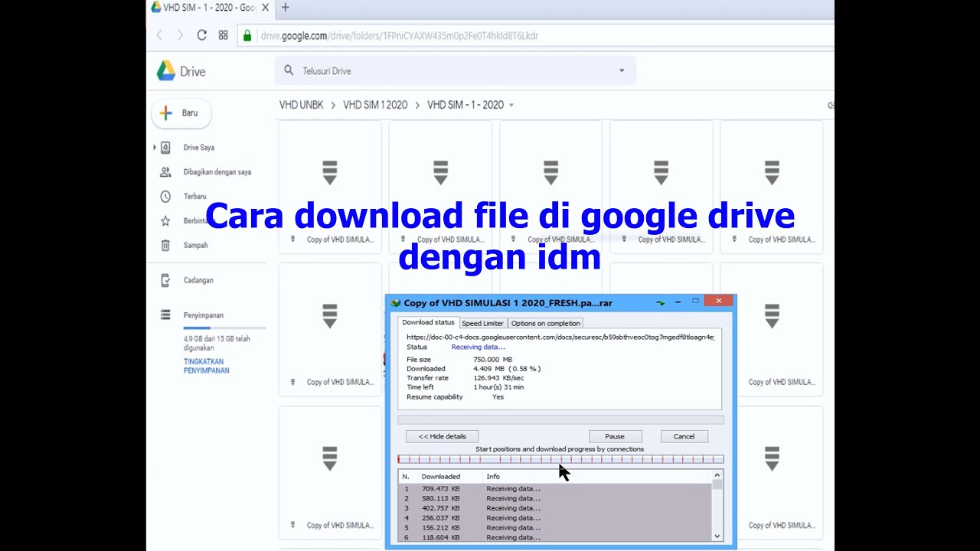The height and width of the screenshot is (551, 980).
Task: Pause the IDM download
Action: point(615,436)
